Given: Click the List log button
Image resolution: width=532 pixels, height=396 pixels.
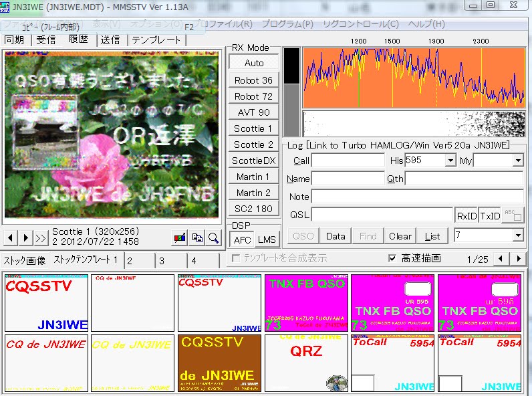Looking at the screenshot, I should (432, 236).
